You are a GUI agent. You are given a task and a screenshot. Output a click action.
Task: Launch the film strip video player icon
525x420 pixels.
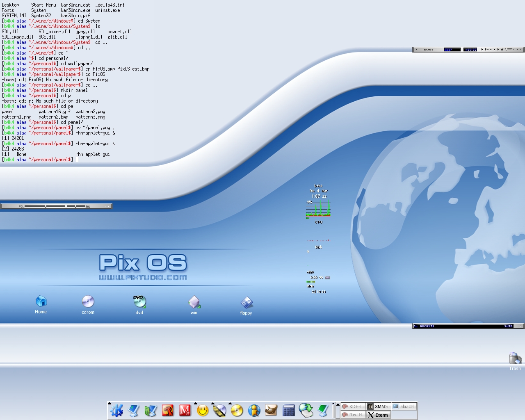click(220, 411)
